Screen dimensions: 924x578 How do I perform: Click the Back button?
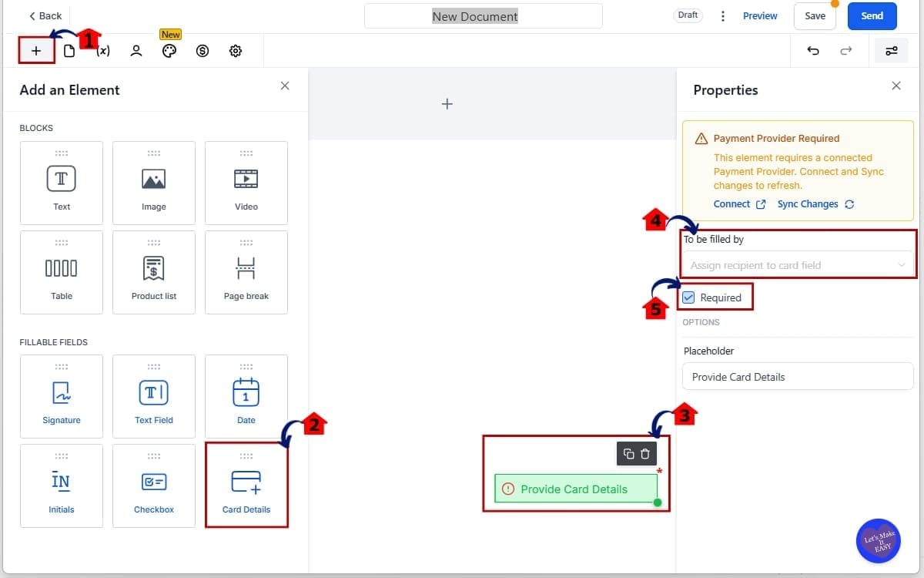click(45, 16)
